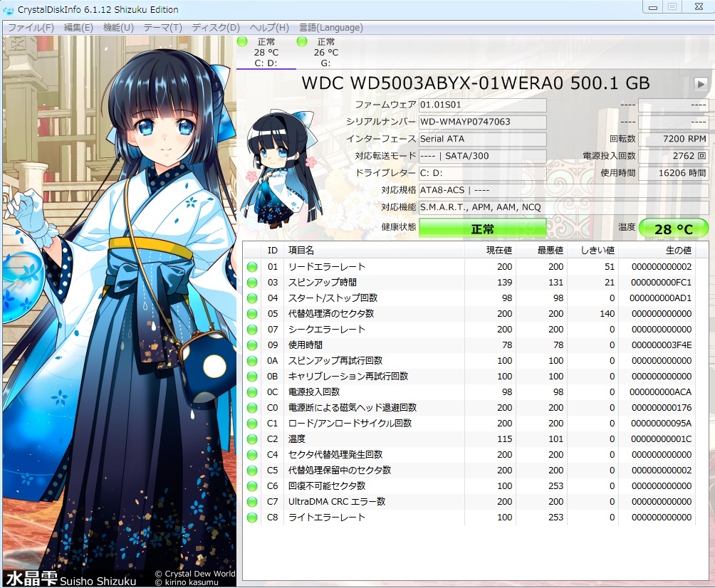715x588 pixels.
Task: Select the スピンアップ時間 attribute name
Action: (x=322, y=282)
